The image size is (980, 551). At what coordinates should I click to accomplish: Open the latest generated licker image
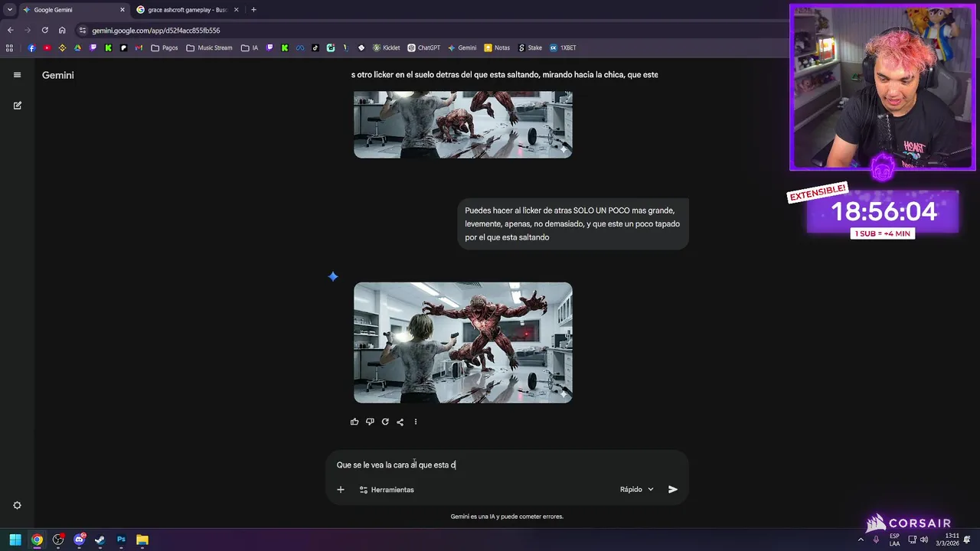pyautogui.click(x=462, y=342)
